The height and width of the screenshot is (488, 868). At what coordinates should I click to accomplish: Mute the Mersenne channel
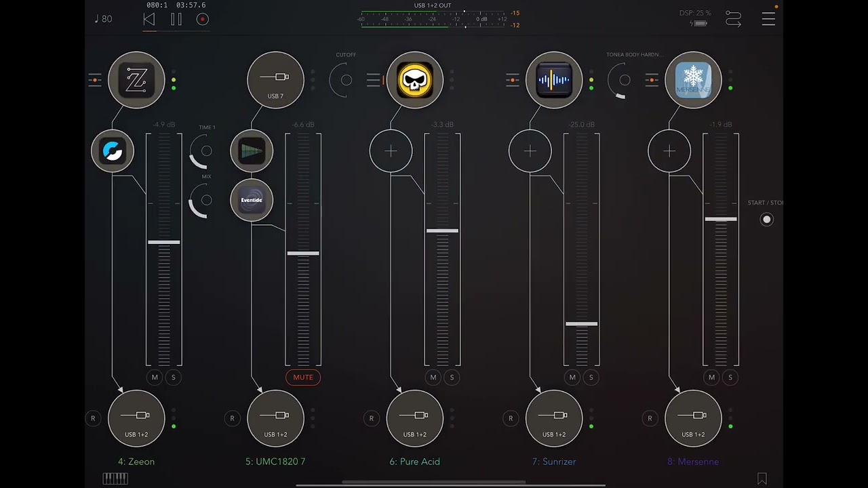[711, 378]
